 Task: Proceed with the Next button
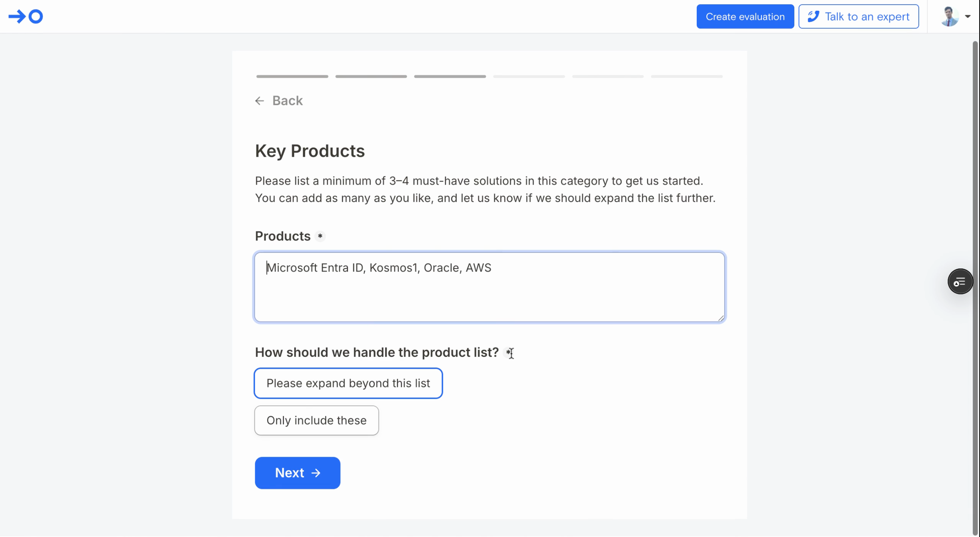(x=297, y=473)
